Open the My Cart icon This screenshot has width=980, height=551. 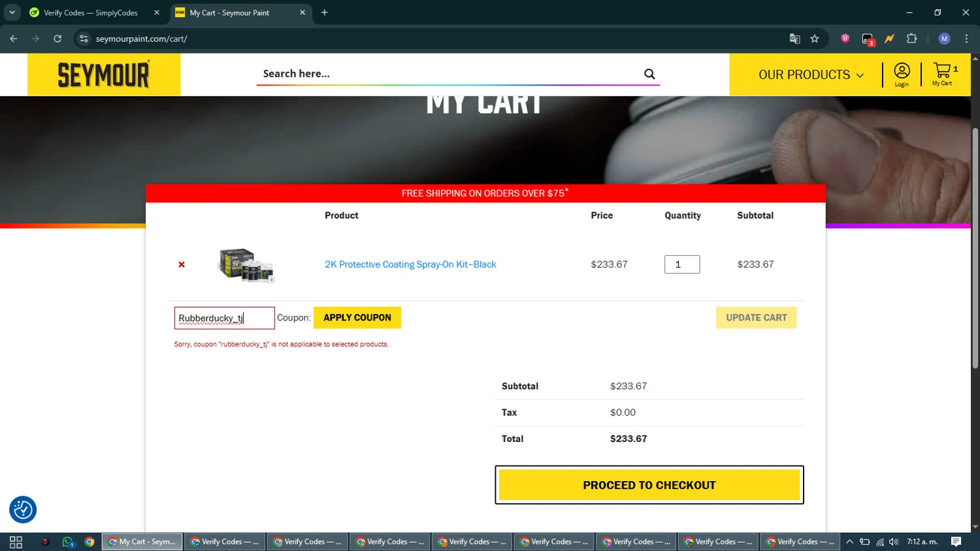tap(944, 74)
